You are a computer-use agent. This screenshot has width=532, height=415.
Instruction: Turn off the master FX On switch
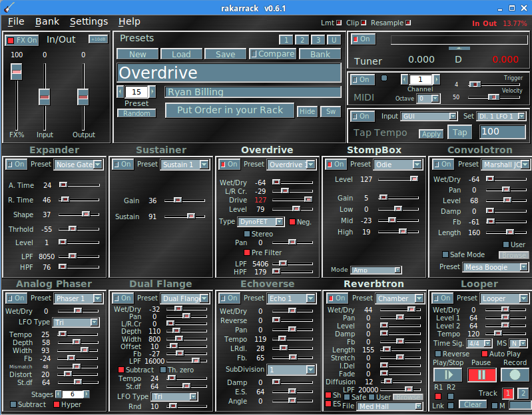(22, 41)
